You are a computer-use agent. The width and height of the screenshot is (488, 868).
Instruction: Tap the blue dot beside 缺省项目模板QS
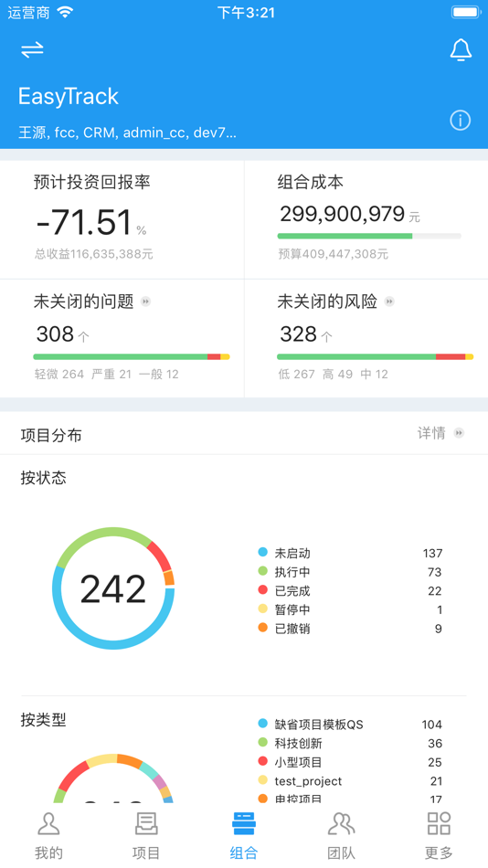tap(263, 724)
